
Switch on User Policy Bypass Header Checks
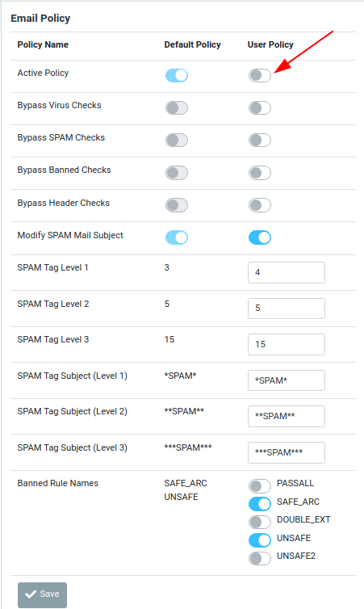(260, 204)
